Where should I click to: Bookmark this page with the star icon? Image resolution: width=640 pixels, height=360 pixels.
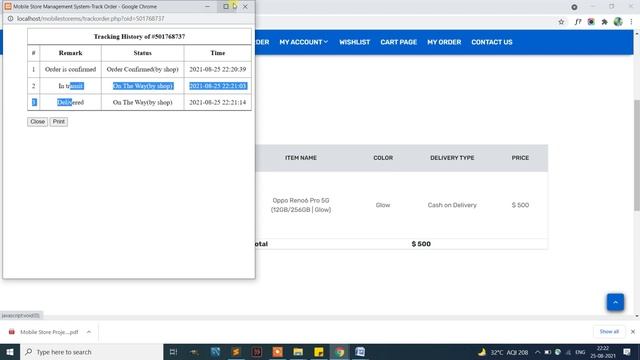click(561, 22)
